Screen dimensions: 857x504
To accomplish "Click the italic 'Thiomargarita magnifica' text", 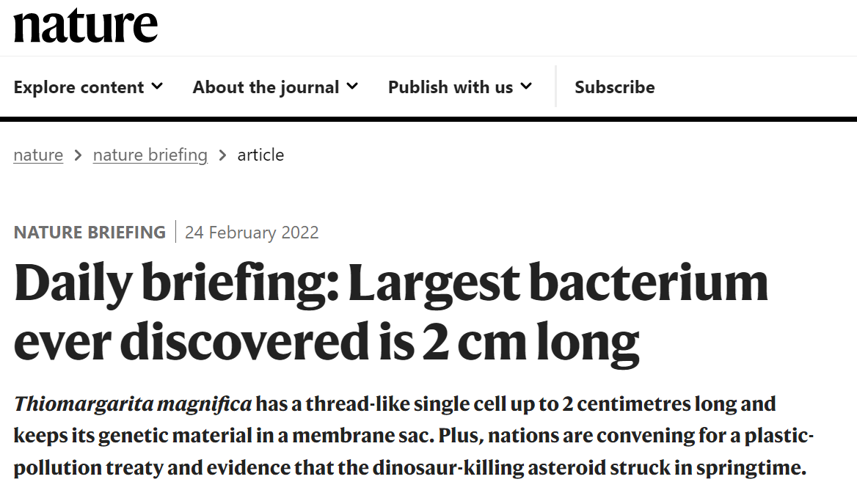I will pos(133,403).
